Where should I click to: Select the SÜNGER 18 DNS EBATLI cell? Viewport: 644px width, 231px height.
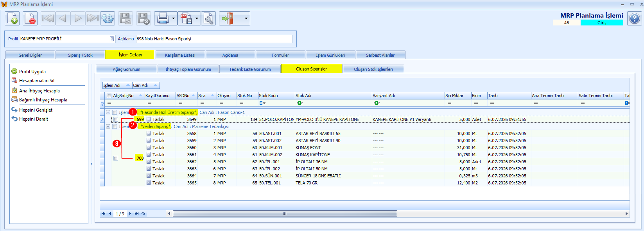click(x=333, y=176)
